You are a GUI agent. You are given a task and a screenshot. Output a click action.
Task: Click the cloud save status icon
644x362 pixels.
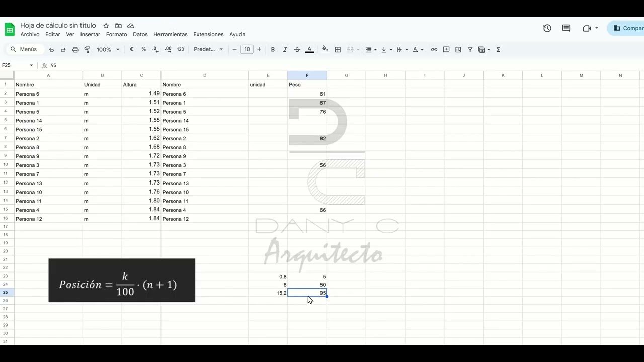131,26
